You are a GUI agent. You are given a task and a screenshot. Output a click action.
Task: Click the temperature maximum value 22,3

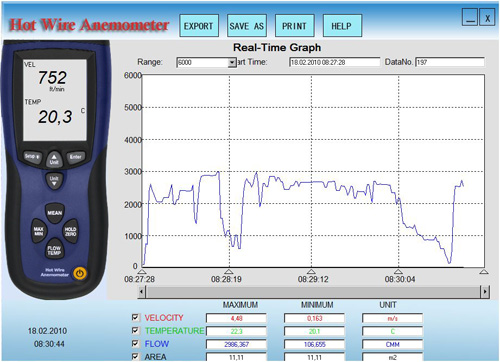pos(236,331)
